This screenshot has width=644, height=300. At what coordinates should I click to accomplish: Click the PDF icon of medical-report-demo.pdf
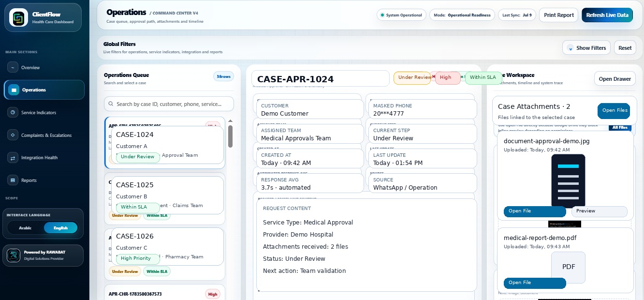click(x=568, y=267)
